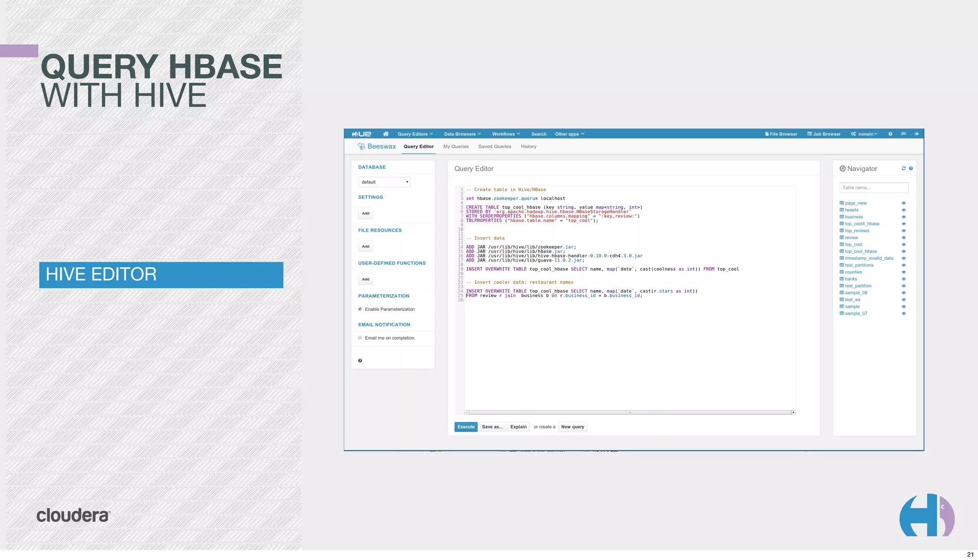Open Query Editors dropdown menu
The width and height of the screenshot is (978, 560).
pos(415,134)
